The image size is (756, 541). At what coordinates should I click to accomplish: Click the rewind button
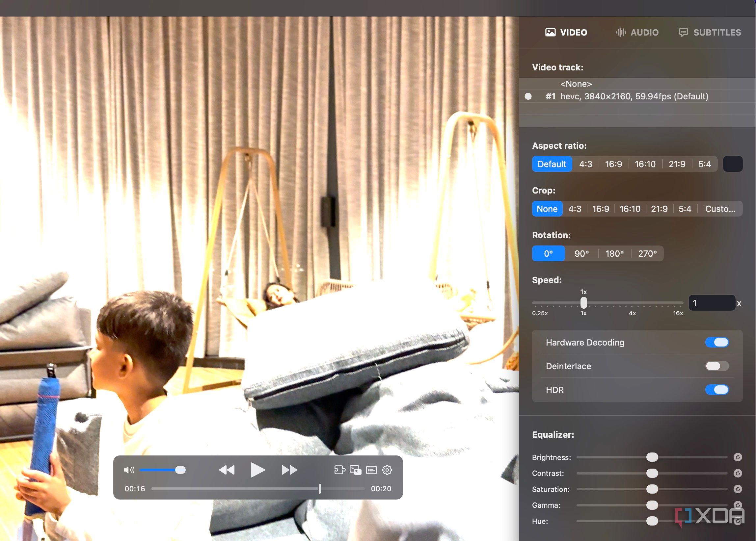pos(227,470)
